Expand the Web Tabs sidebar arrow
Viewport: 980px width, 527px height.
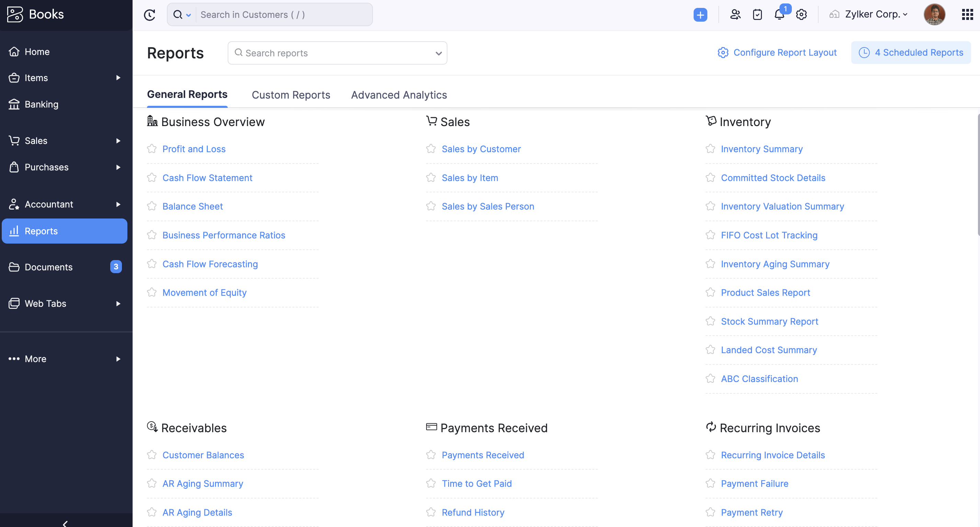118,304
